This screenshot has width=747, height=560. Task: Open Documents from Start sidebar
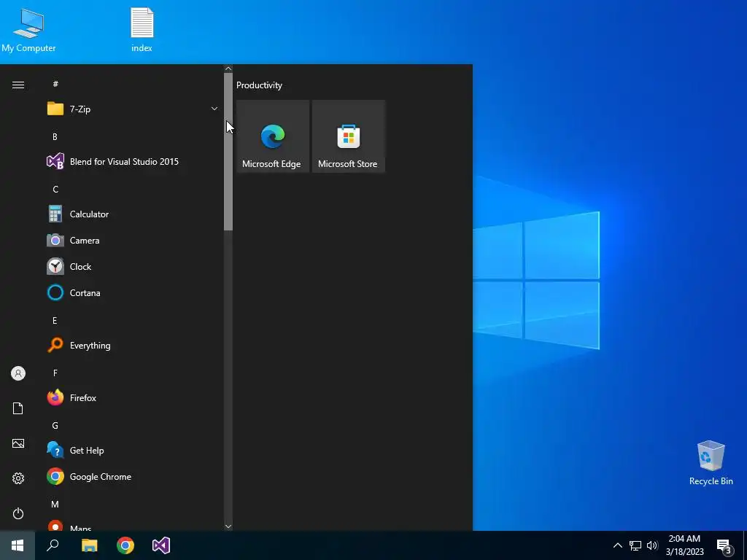(x=18, y=408)
